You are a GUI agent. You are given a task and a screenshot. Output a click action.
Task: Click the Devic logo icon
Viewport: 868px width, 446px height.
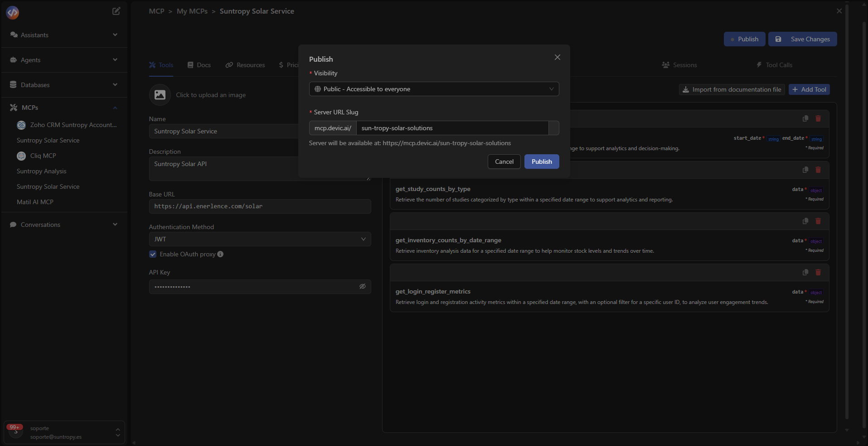coord(13,13)
